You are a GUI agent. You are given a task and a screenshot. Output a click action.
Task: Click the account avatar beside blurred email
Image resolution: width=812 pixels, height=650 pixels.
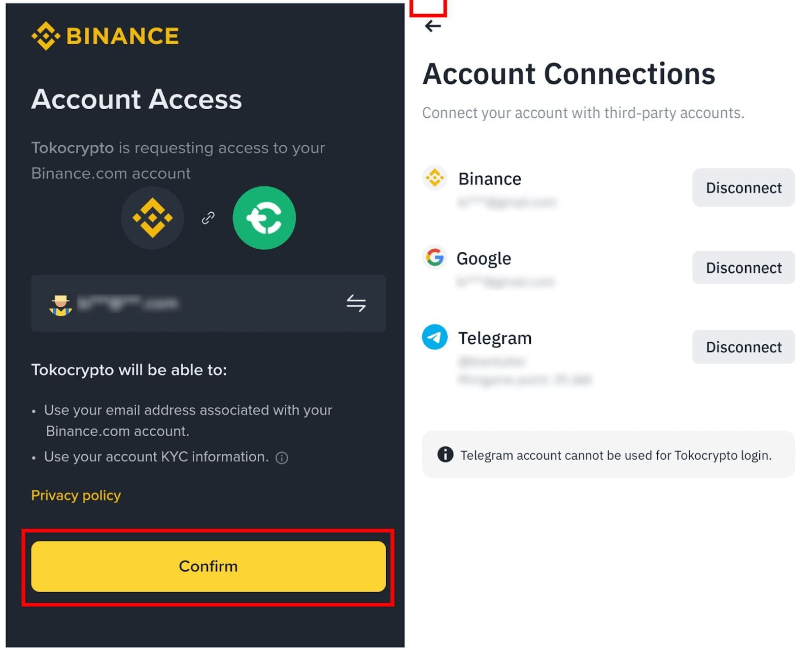[x=60, y=305]
